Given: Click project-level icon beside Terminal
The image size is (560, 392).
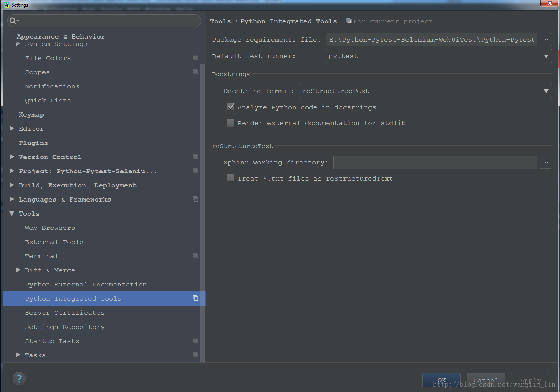Looking at the screenshot, I should (x=195, y=255).
